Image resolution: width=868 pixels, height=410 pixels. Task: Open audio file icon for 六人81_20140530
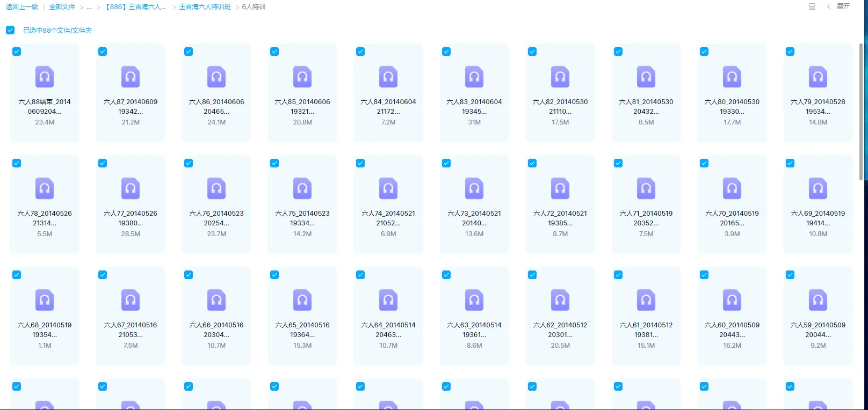[x=646, y=77]
